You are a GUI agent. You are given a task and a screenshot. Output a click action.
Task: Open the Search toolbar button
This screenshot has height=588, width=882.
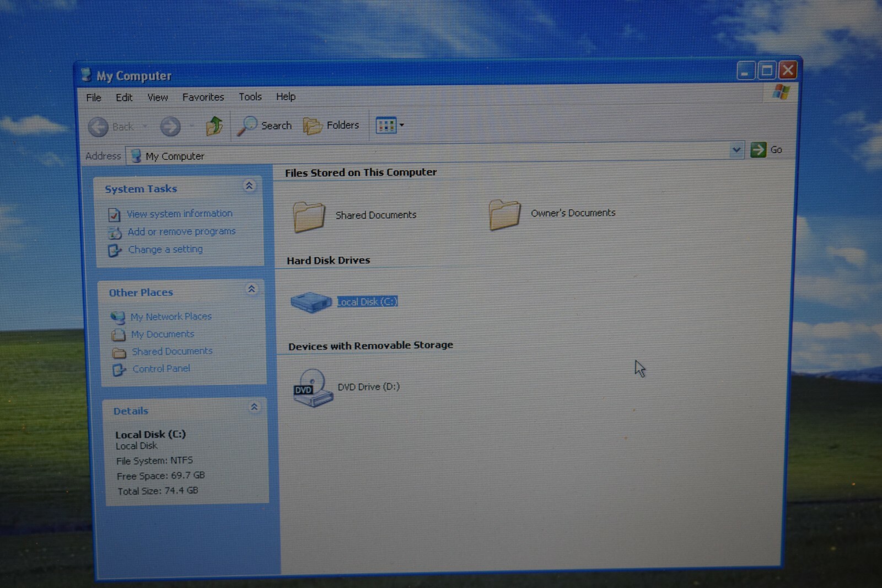[x=265, y=126]
